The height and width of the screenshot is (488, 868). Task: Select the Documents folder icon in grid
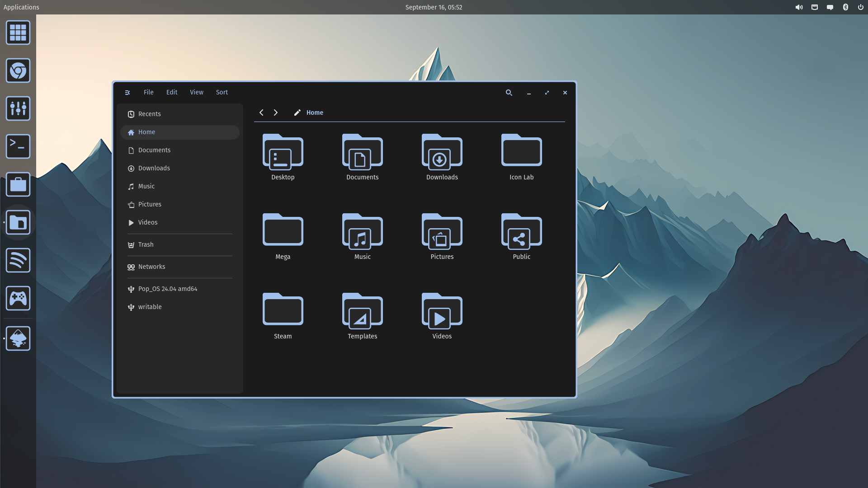coord(363,151)
